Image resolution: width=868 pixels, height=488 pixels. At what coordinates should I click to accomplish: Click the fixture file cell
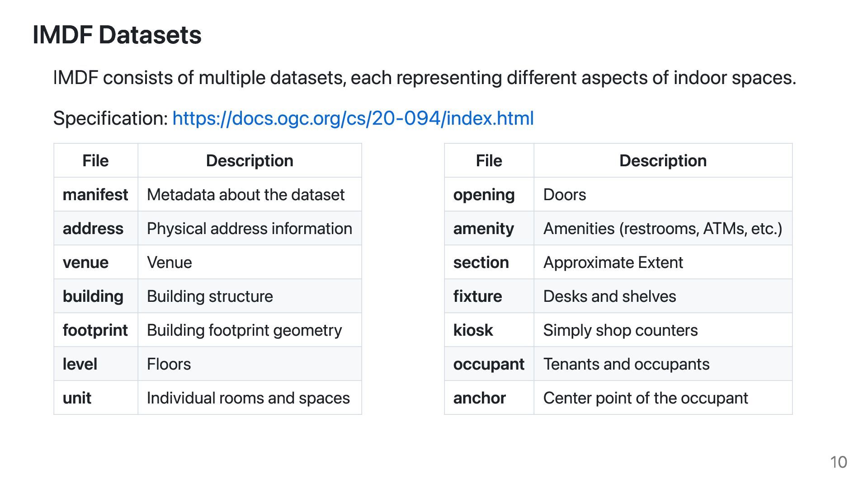click(477, 296)
